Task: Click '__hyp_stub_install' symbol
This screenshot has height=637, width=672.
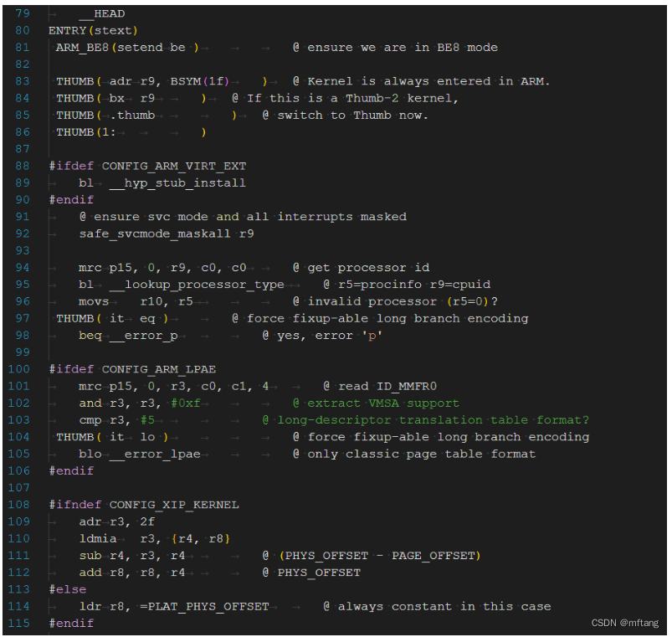Action: [x=177, y=183]
